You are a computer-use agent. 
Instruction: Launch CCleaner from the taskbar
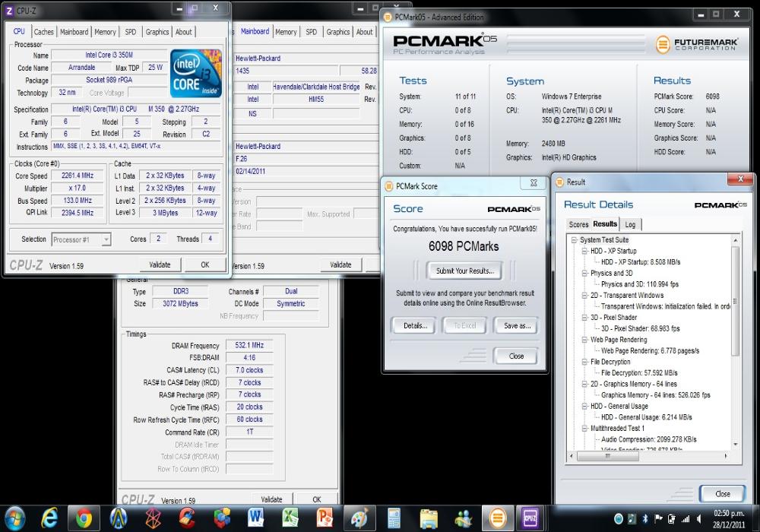coord(187,518)
